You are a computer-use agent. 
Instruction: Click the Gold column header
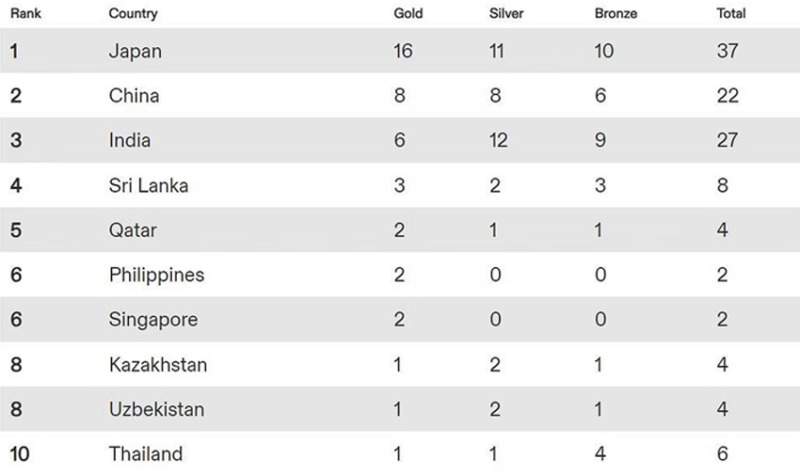408,13
